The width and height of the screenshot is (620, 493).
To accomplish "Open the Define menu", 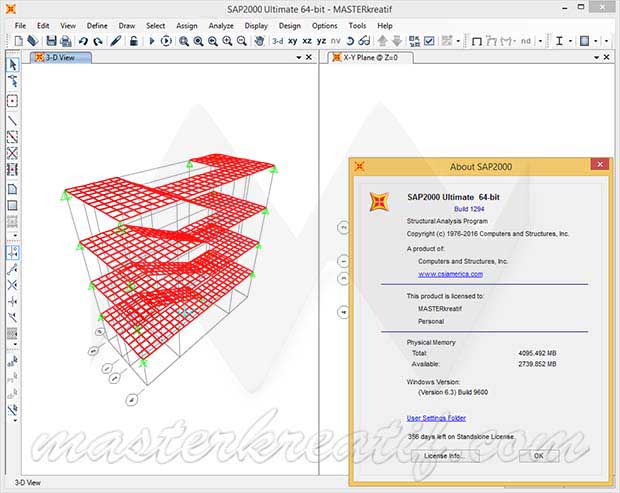I will pos(97,26).
